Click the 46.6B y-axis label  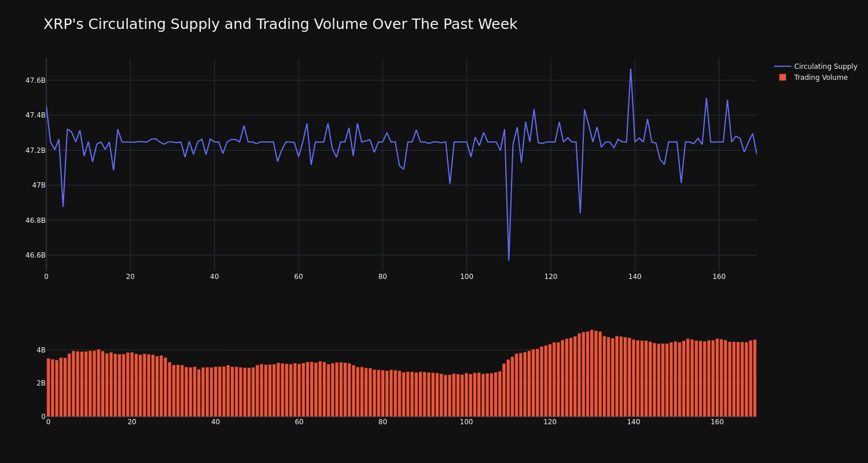coord(35,255)
